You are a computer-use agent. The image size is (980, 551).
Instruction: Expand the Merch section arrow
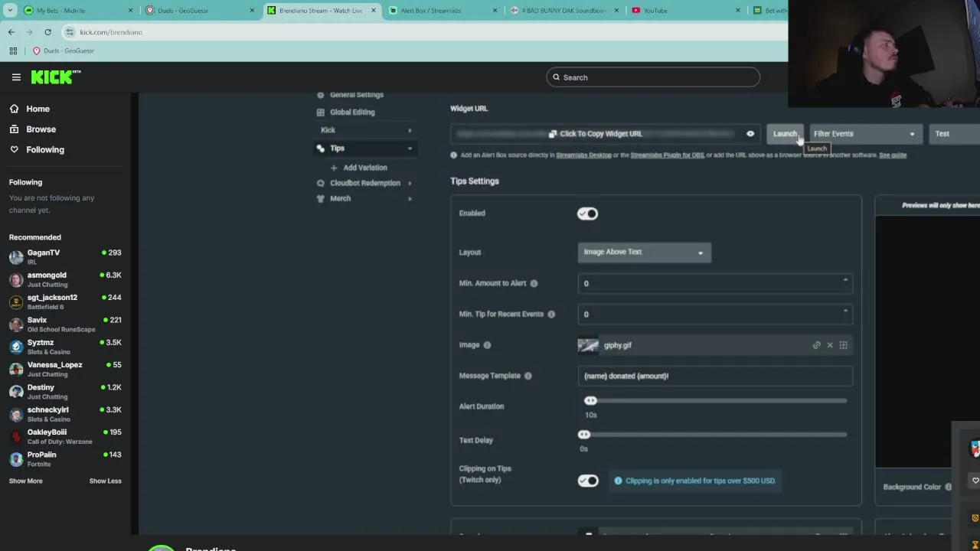410,199
